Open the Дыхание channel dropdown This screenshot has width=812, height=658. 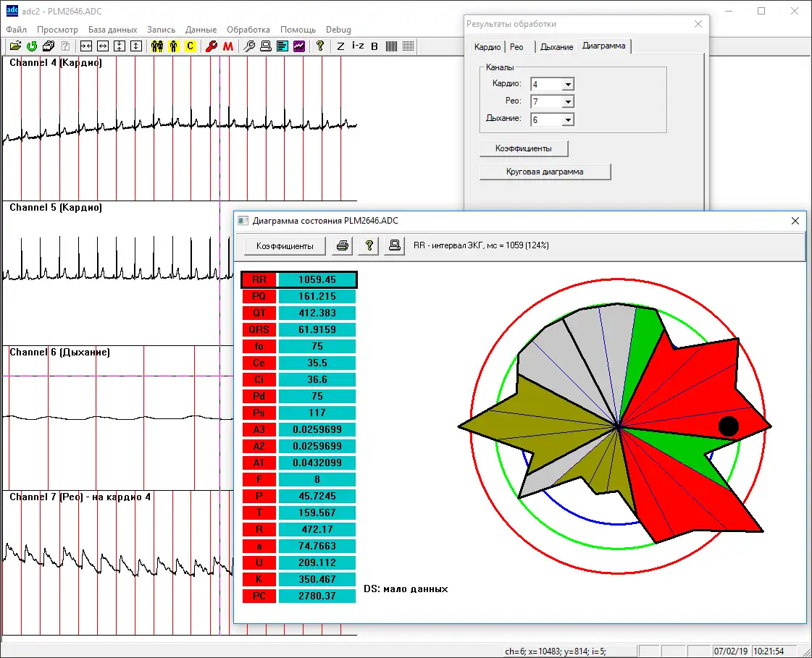567,120
